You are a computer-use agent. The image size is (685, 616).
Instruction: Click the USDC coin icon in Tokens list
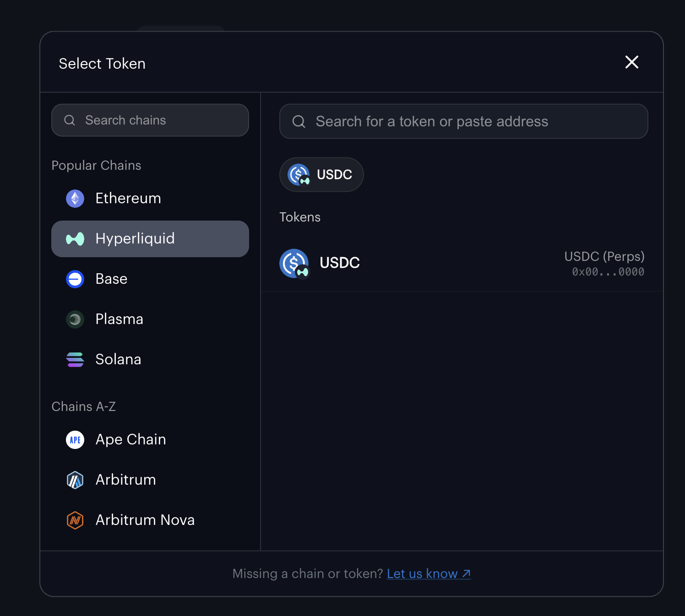294,263
